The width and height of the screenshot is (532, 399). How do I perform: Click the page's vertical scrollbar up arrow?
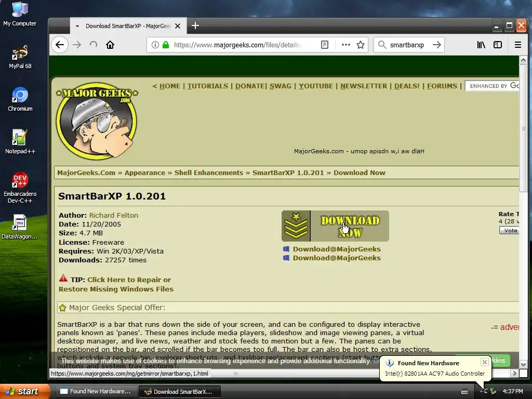coord(523,60)
